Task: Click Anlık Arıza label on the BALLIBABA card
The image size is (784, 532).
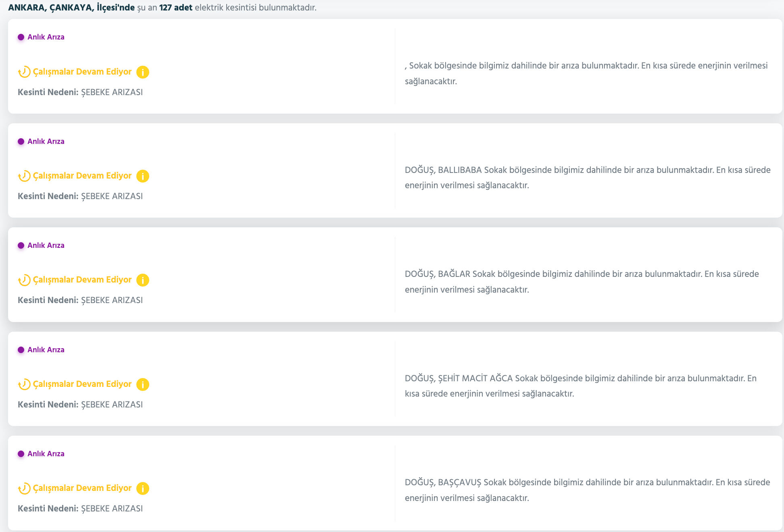Action: pyautogui.click(x=46, y=141)
